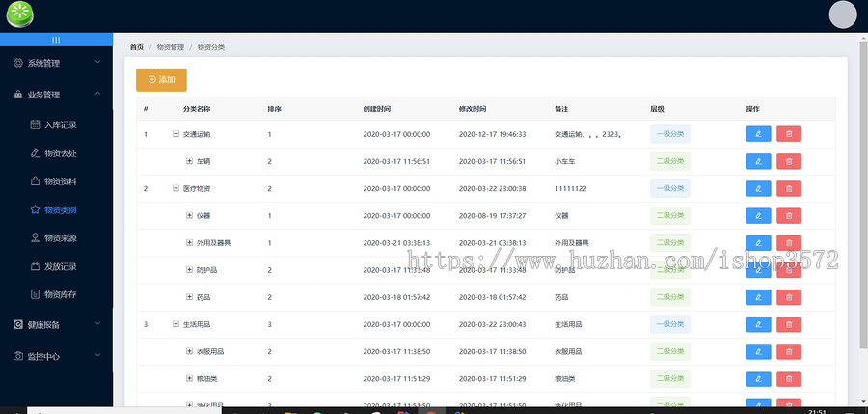
Task: Open 物资库存 via its document icon
Action: [35, 294]
